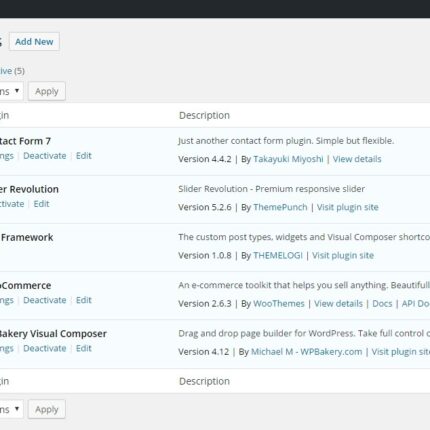Open Contact Form 7 settings link
Viewport: 430px width, 430px height.
(x=7, y=156)
